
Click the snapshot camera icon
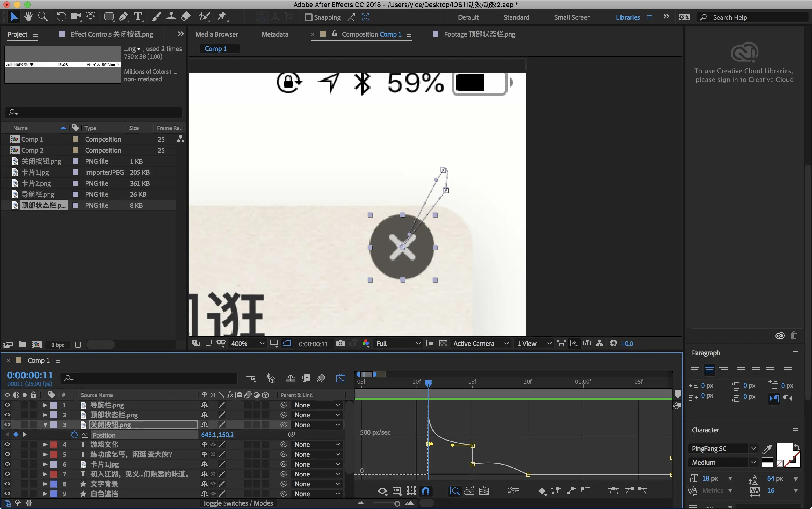(340, 343)
